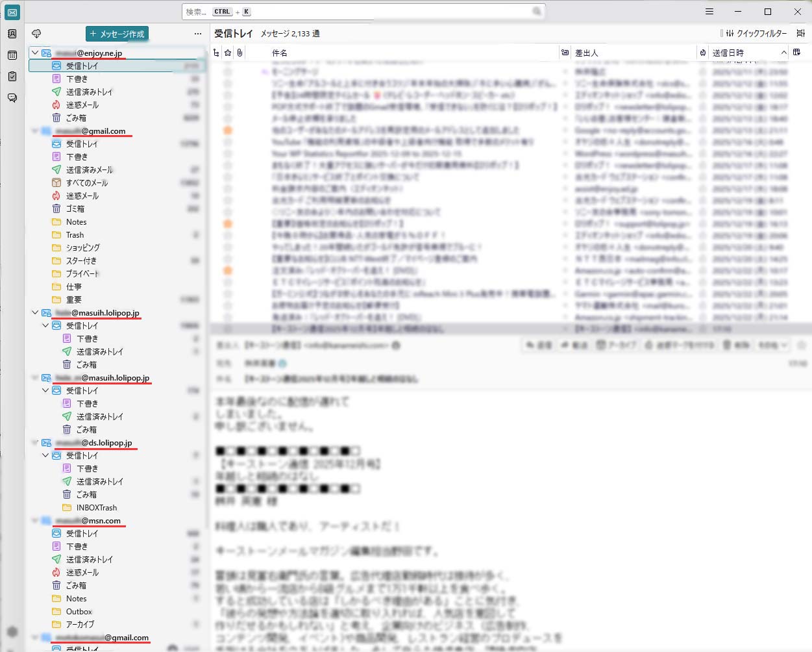Open the Calendar space
Image resolution: width=812 pixels, height=652 pixels.
point(12,55)
